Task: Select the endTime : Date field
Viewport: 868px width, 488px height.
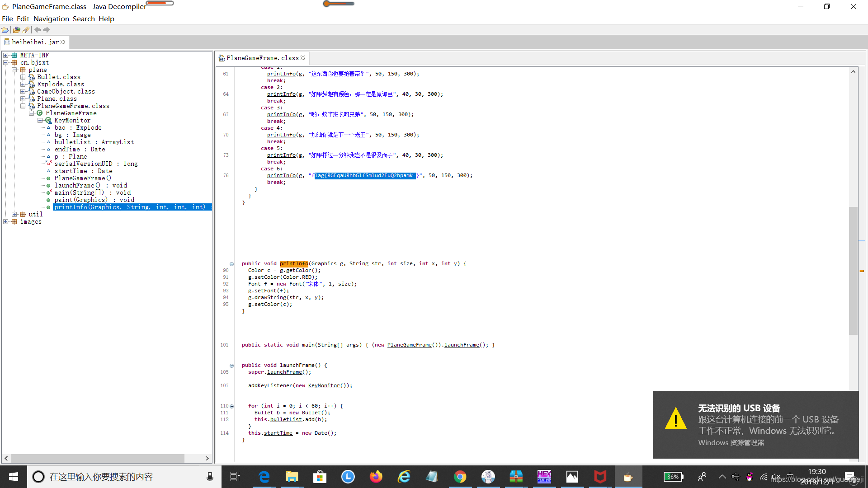Action: (80, 149)
